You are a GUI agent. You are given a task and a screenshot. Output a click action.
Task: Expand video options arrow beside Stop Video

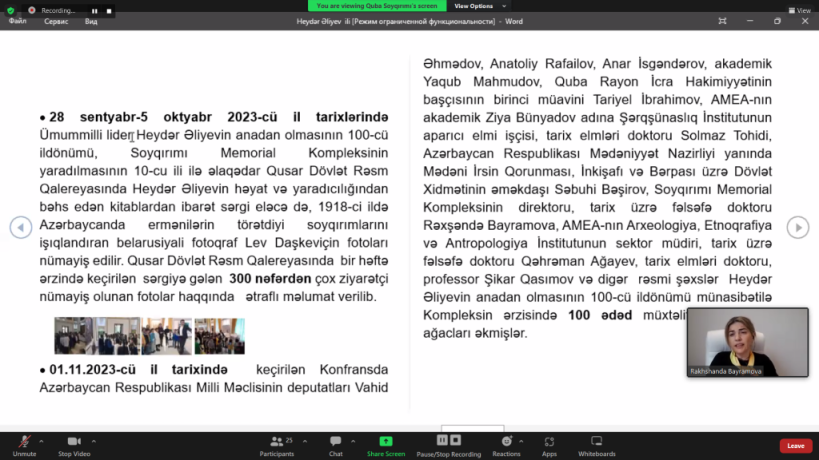pyautogui.click(x=93, y=442)
